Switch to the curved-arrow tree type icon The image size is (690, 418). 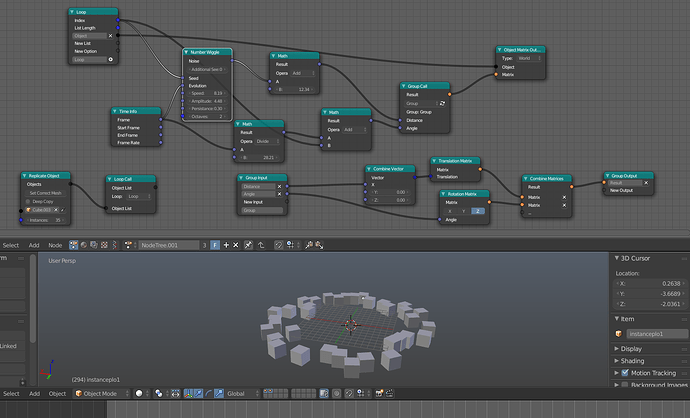(x=114, y=245)
